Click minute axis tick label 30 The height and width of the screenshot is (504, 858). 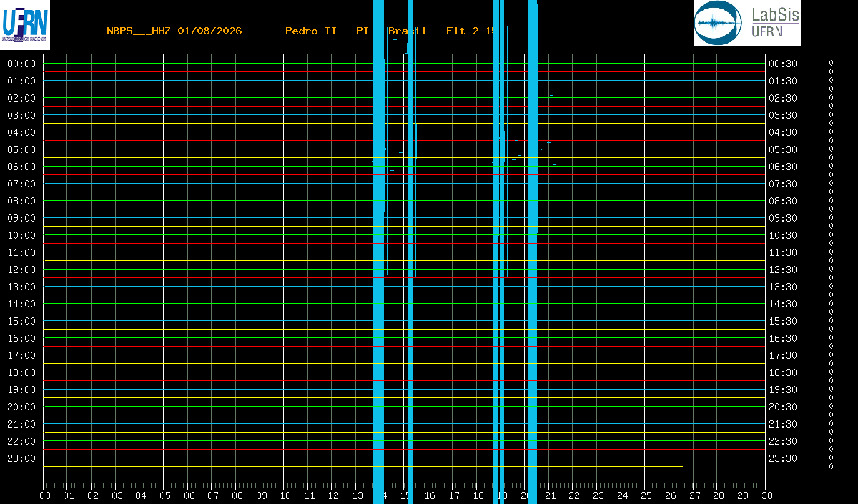[x=766, y=495]
